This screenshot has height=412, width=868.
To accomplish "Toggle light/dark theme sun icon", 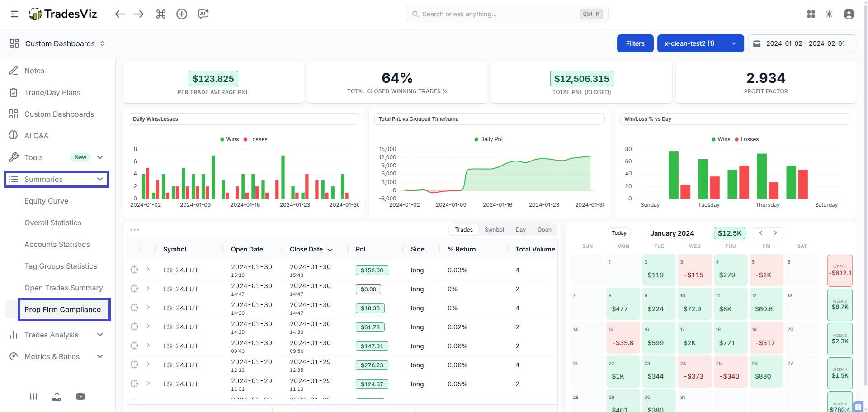I will point(829,14).
